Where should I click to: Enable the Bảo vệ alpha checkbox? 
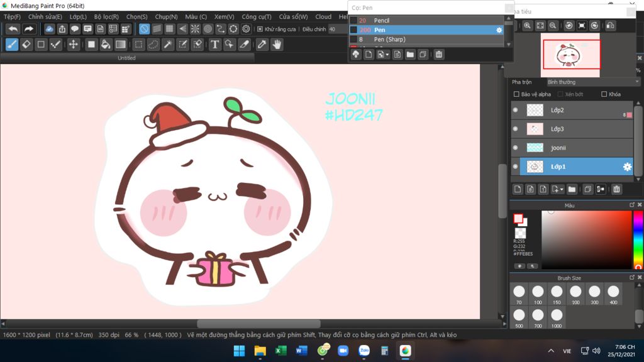(516, 94)
